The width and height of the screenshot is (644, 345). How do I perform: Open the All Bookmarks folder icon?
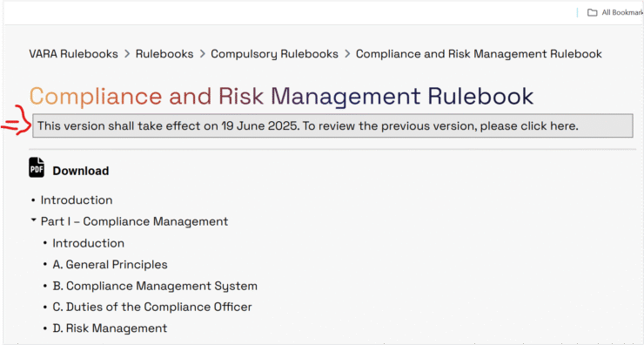point(592,13)
